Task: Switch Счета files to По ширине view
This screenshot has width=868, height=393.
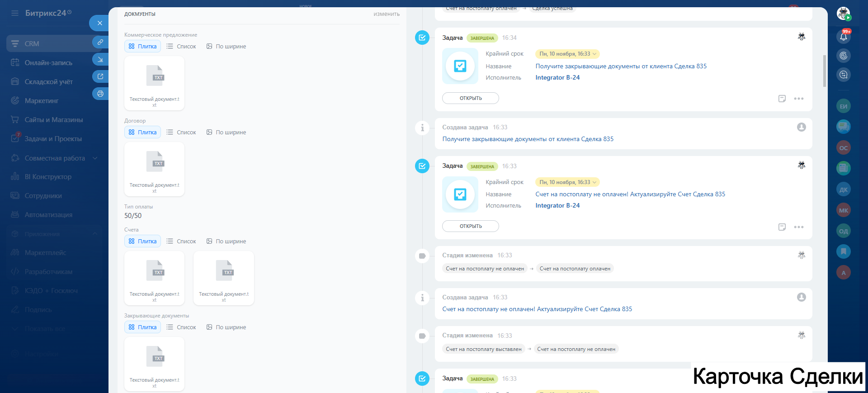Action: 226,241
